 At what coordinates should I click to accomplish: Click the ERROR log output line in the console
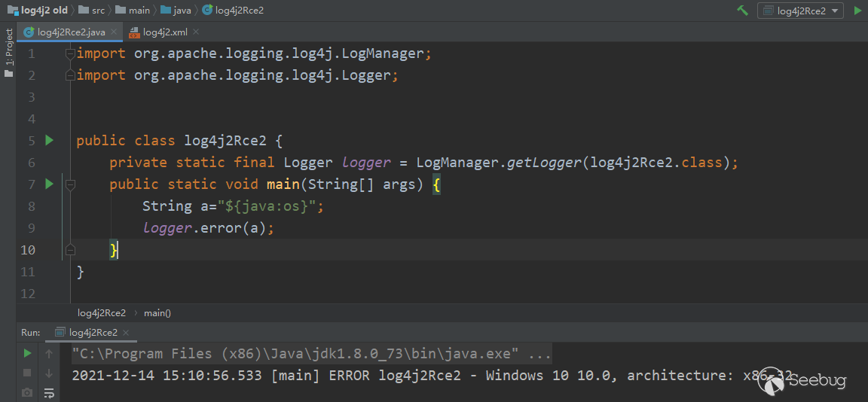tap(432, 376)
